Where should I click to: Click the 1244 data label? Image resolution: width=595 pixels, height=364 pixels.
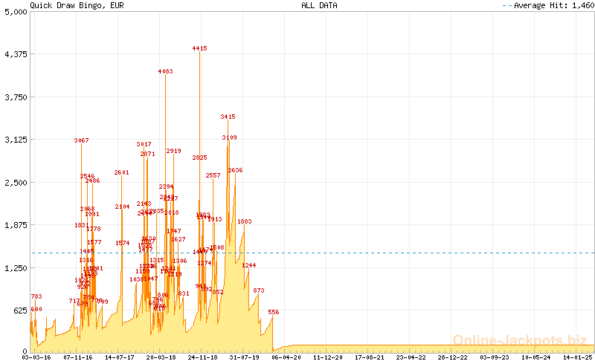(x=248, y=265)
